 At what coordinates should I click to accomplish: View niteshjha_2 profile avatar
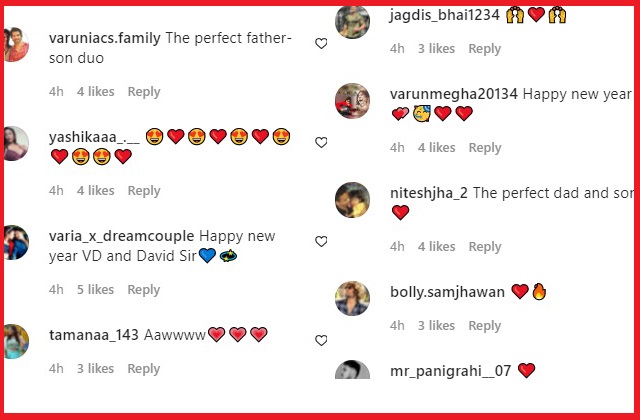[x=352, y=200]
